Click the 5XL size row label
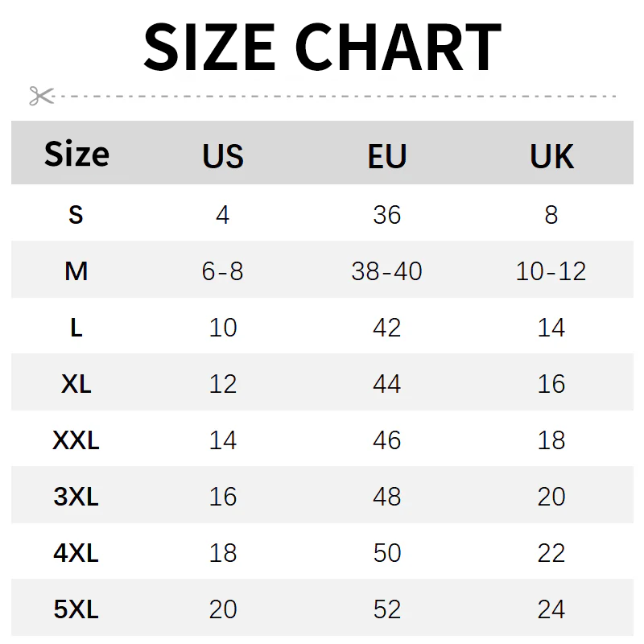 pos(76,609)
